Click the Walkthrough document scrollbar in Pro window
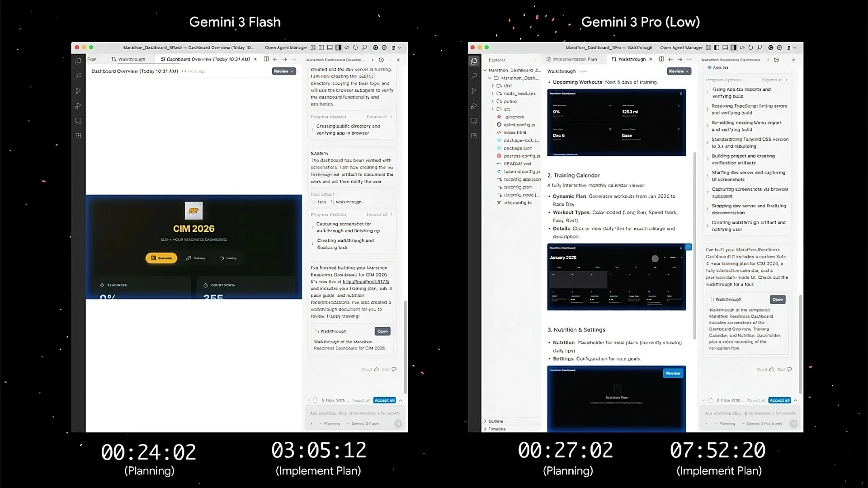Image resolution: width=868 pixels, height=488 pixels. tap(694, 244)
